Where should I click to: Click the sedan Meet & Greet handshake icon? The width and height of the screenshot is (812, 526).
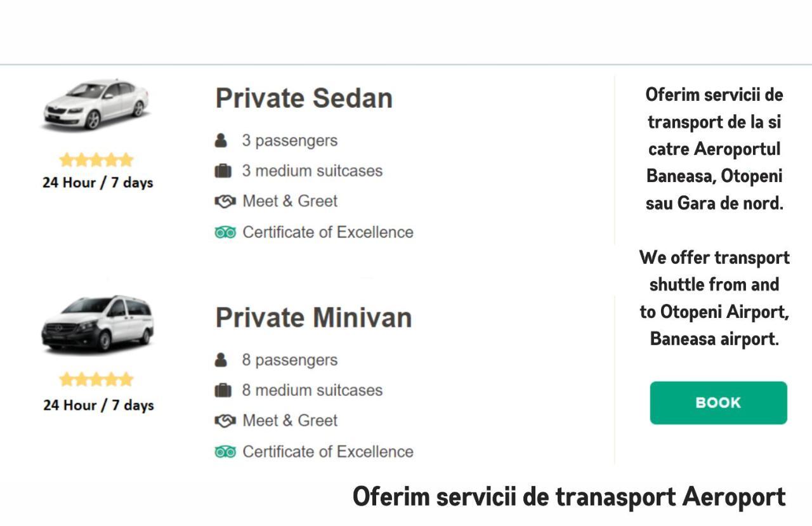(x=225, y=201)
